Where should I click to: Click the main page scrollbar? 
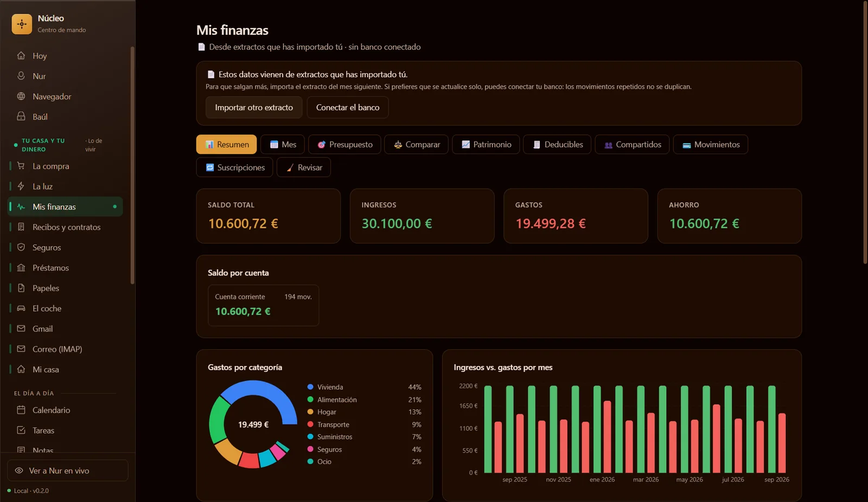pyautogui.click(x=865, y=133)
